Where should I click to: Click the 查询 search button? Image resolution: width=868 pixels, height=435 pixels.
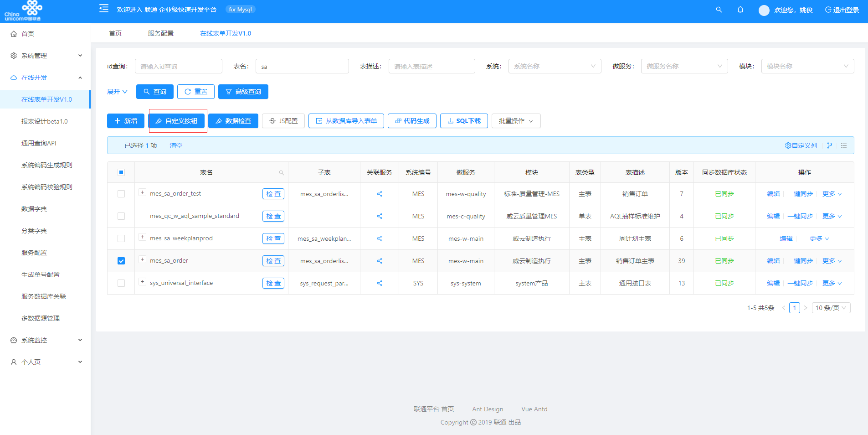(x=155, y=92)
